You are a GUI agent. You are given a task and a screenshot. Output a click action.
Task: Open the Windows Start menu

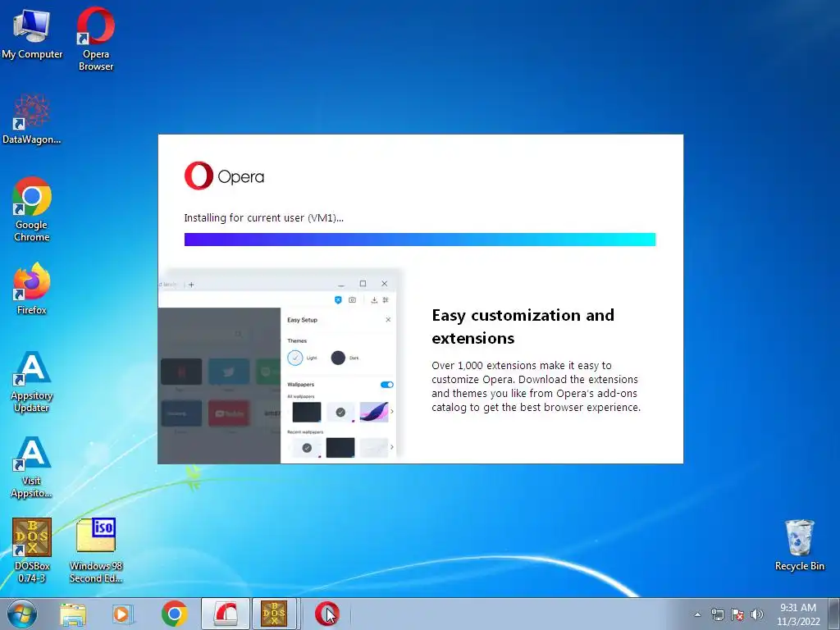point(21,614)
